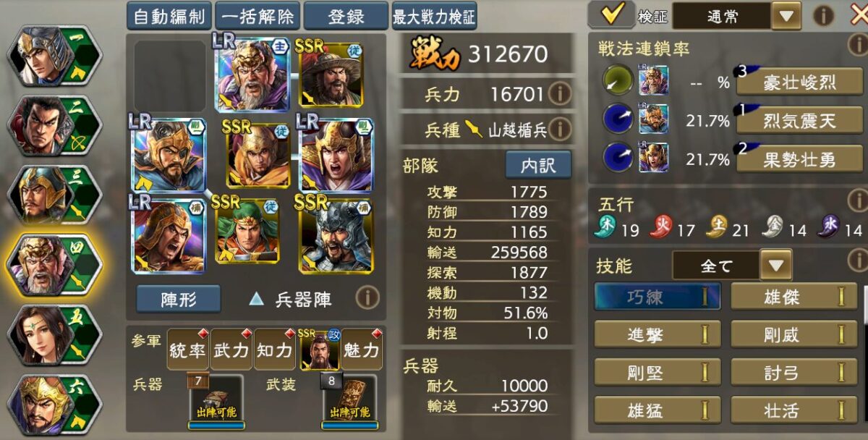Switch to unit slot 五 female general
Screen dimensions: 868x440
coord(54,334)
